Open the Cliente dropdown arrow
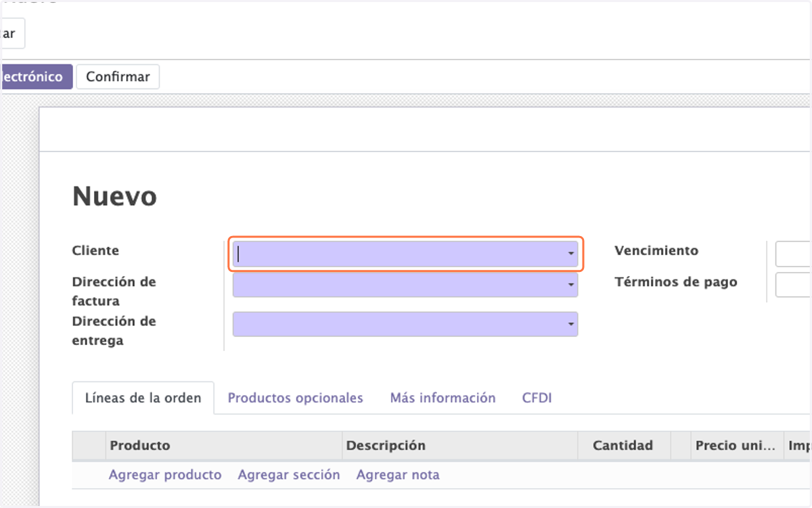The width and height of the screenshot is (812, 508). (x=571, y=254)
